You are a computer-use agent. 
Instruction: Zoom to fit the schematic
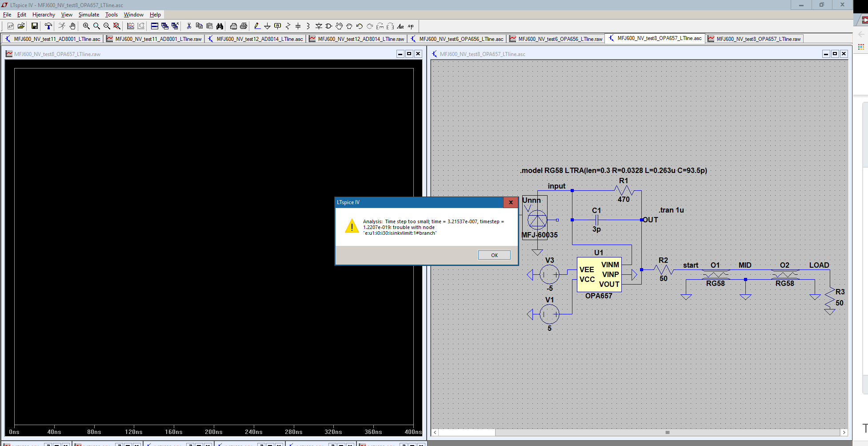tap(116, 26)
